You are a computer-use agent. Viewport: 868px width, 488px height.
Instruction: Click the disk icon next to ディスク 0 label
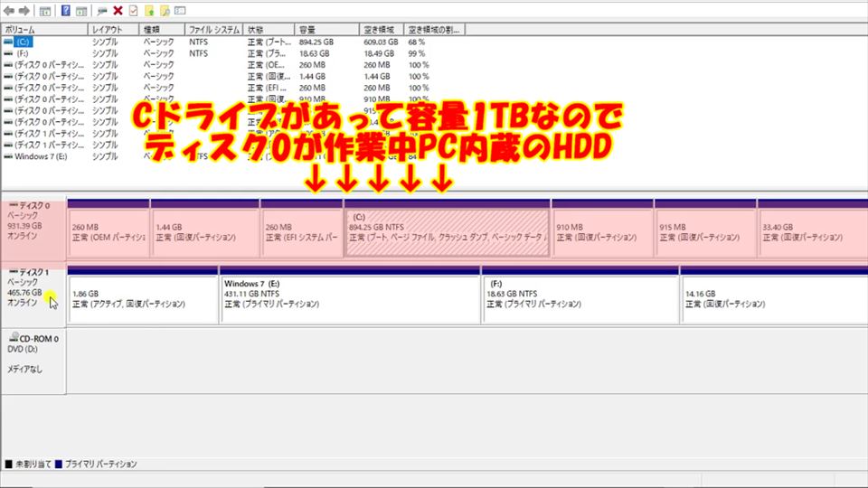tap(14, 205)
